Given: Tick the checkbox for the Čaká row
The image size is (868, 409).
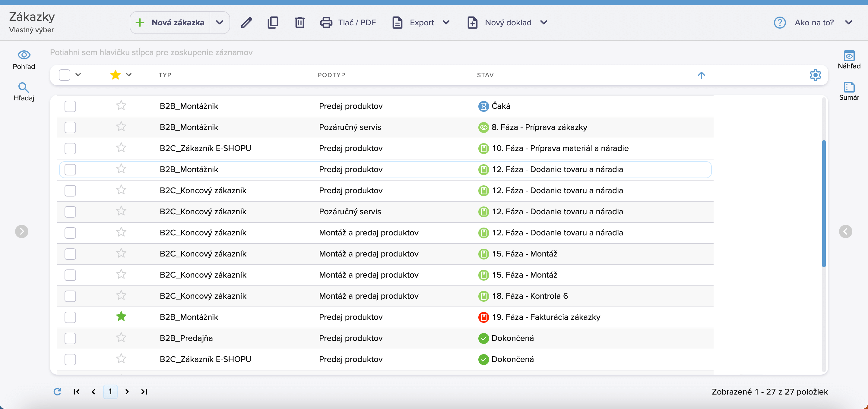Looking at the screenshot, I should (x=70, y=106).
